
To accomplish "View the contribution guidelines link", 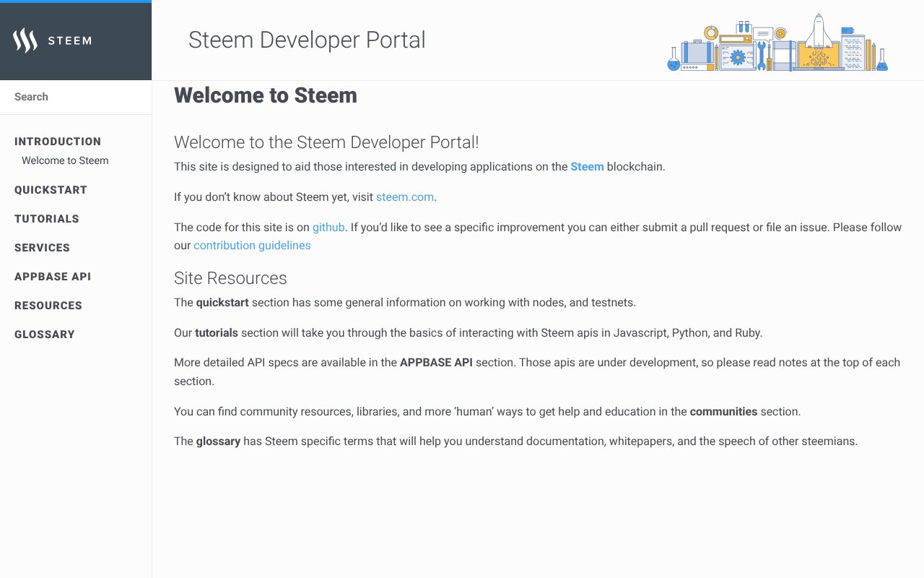I will tap(252, 245).
